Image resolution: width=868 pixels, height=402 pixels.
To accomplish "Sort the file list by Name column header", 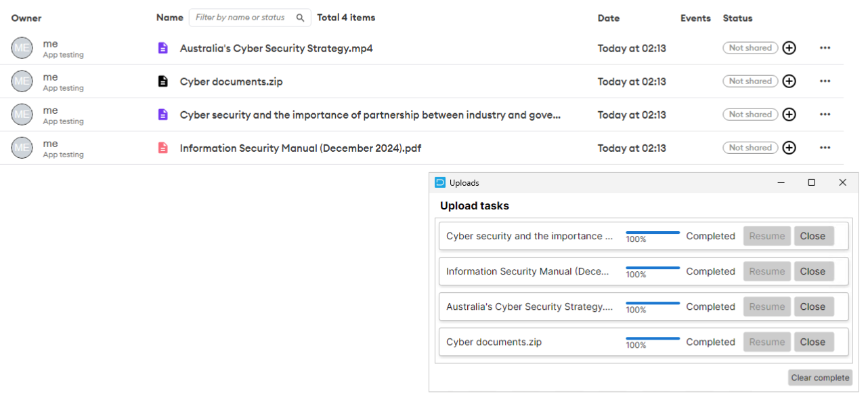I will pos(170,18).
